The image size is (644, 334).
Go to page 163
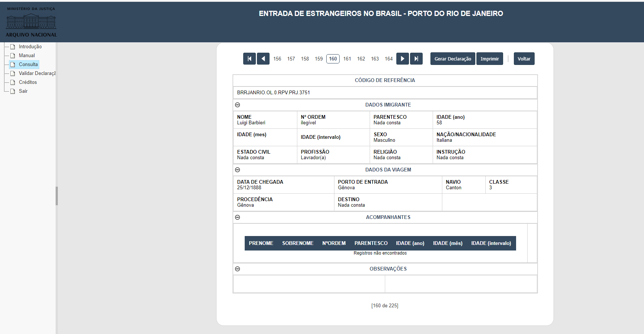[375, 59]
